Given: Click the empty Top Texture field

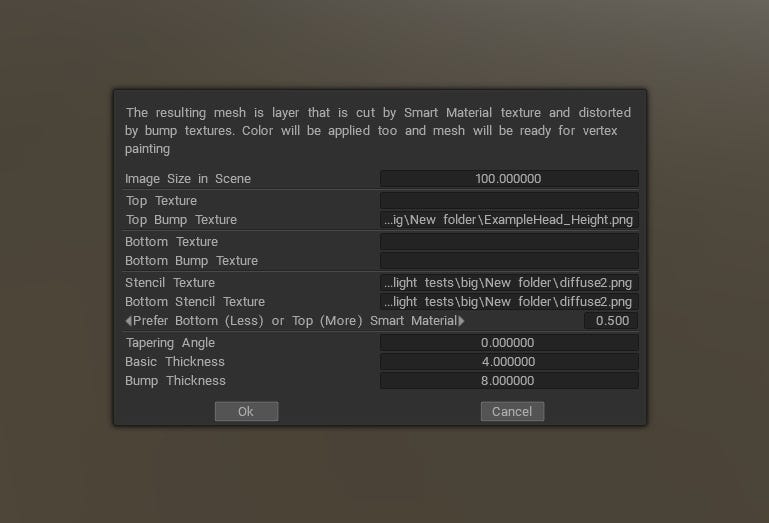Looking at the screenshot, I should pyautogui.click(x=509, y=200).
